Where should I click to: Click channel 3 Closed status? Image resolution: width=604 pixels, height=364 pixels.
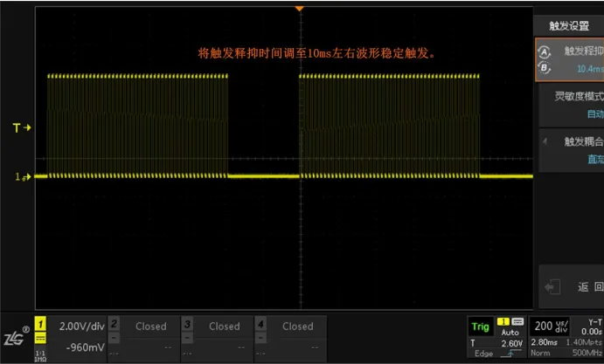(225, 326)
